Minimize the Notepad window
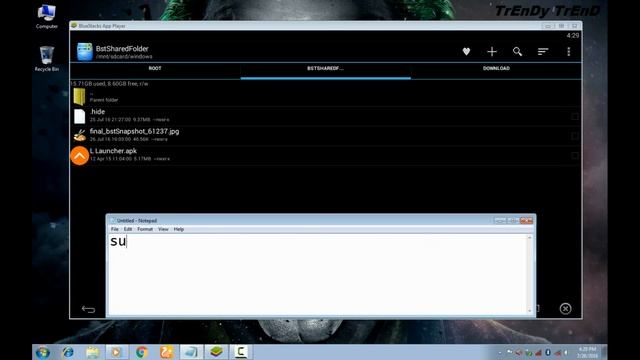Viewport: 640px width, 360px height. (500, 220)
